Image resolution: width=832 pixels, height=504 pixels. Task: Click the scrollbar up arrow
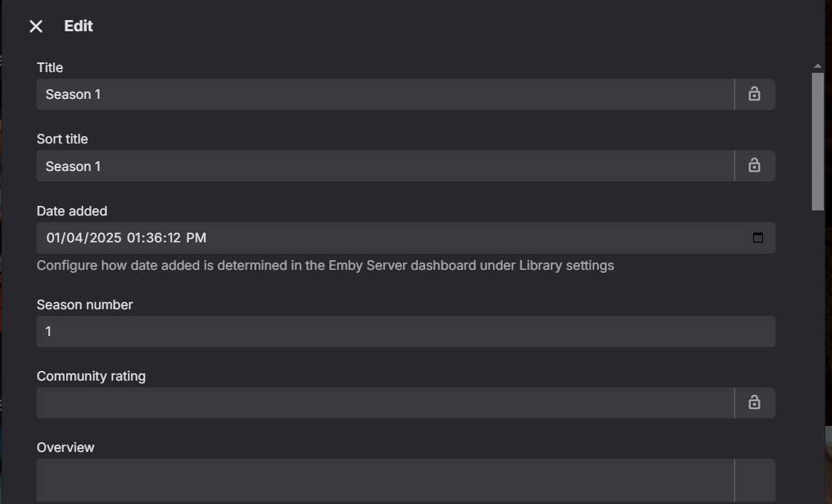[818, 66]
